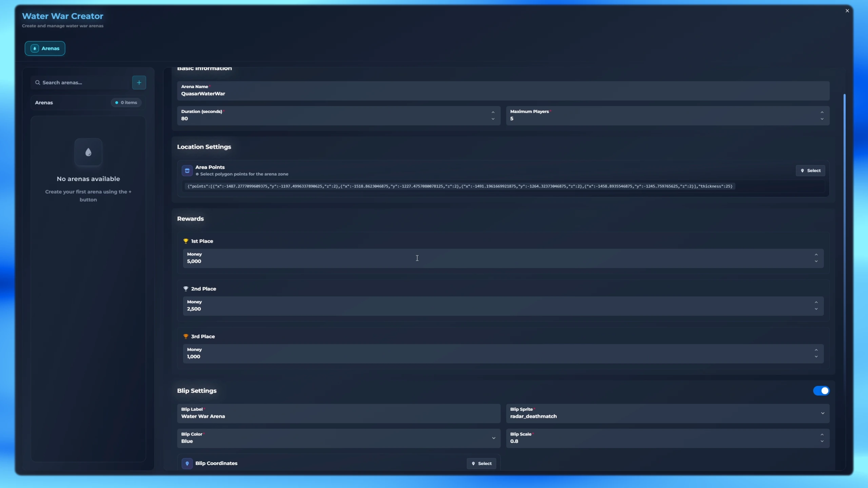Edit the Blip Label field
Image resolution: width=868 pixels, height=488 pixels.
pos(338,413)
